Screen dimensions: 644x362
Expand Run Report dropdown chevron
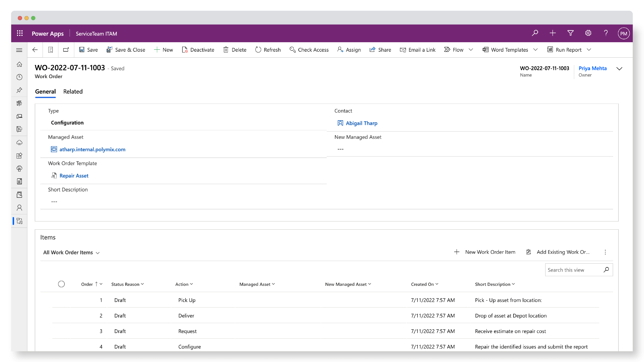(x=589, y=50)
